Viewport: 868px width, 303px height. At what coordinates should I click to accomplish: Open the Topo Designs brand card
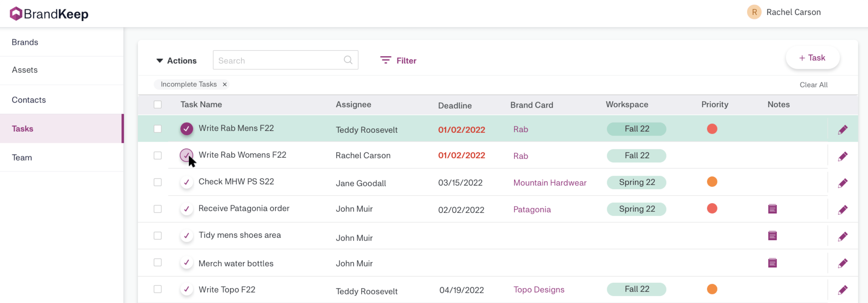point(539,290)
